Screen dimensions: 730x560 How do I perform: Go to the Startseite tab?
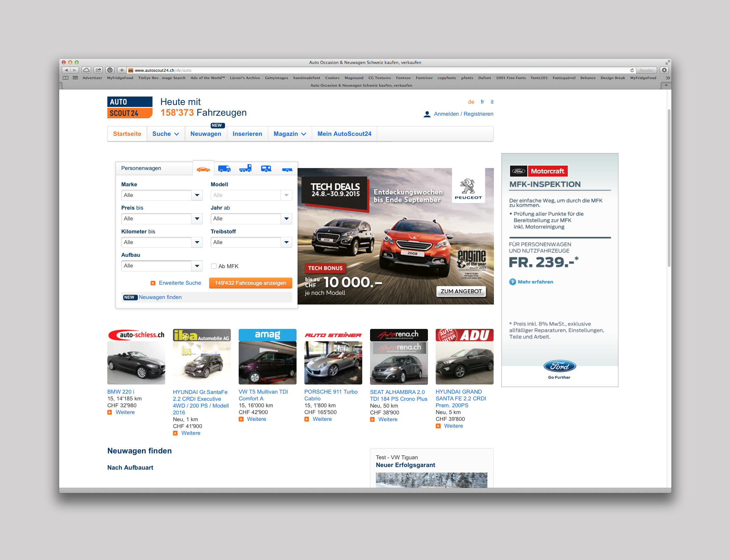pos(127,134)
